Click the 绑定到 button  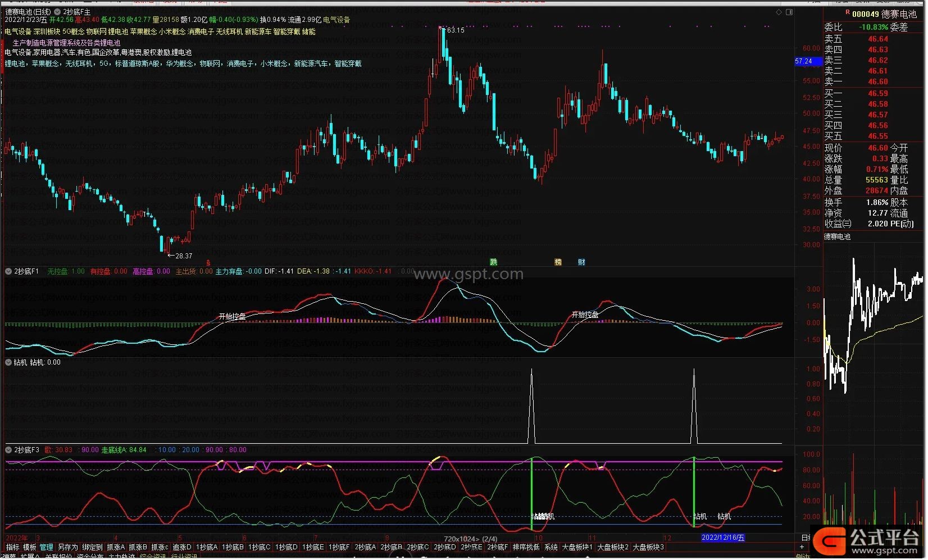tap(92, 547)
